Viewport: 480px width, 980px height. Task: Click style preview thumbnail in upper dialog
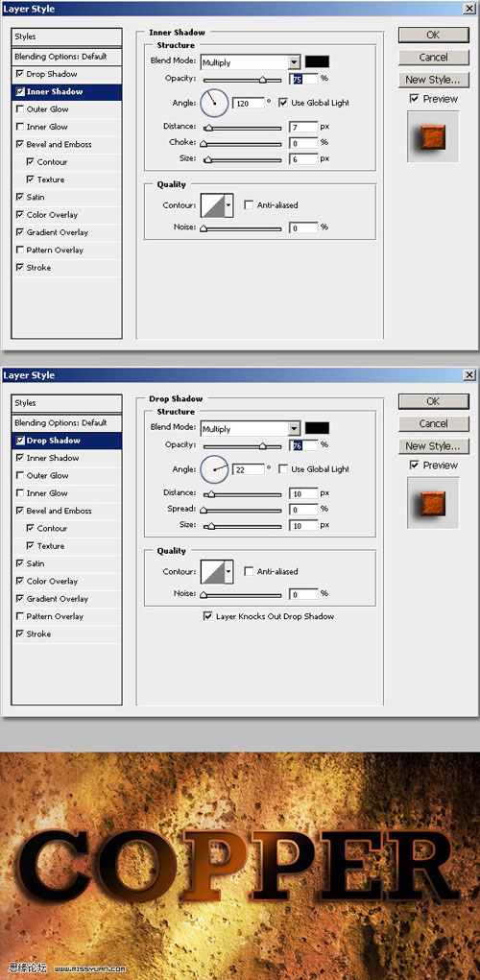433,137
